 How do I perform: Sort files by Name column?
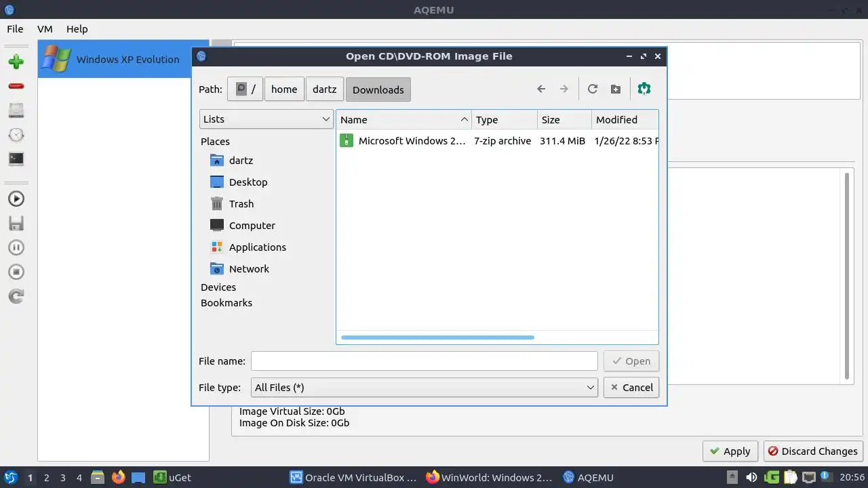[403, 119]
